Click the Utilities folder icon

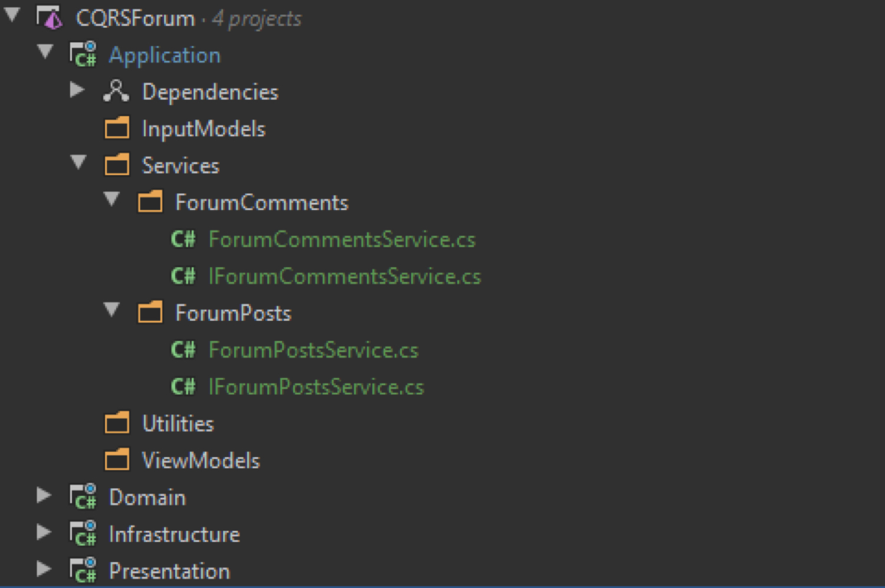(x=117, y=423)
